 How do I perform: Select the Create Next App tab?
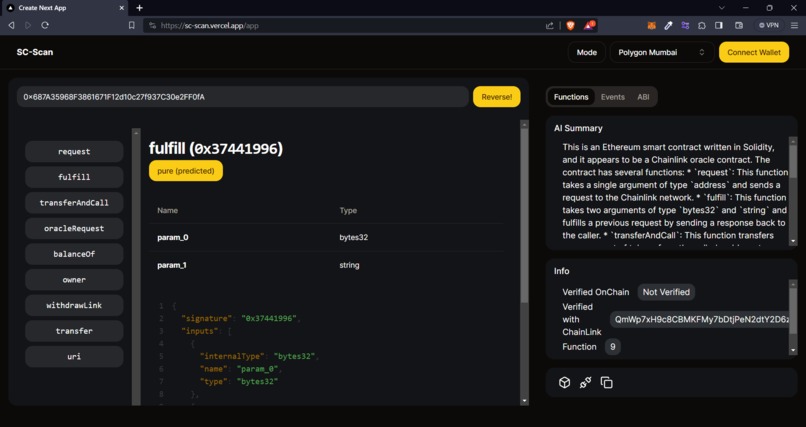[64, 8]
